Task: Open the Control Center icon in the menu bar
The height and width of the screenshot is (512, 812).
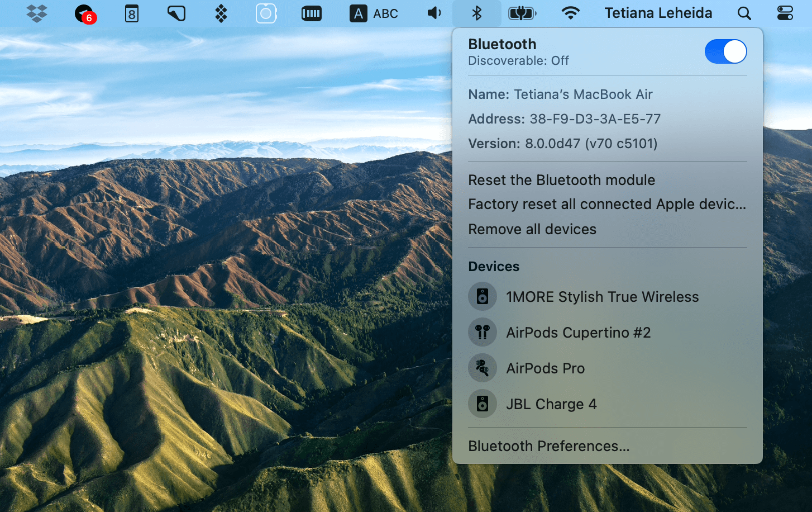Action: [x=785, y=13]
